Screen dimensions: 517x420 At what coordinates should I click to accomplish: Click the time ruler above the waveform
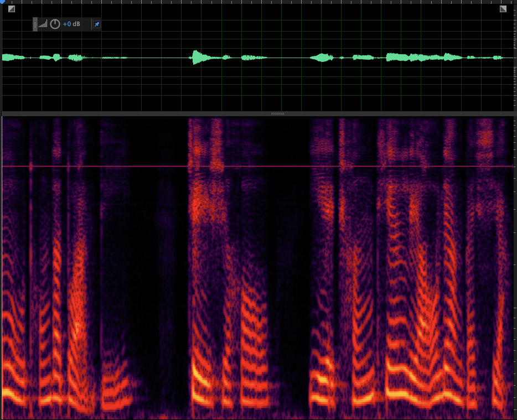click(x=258, y=2)
